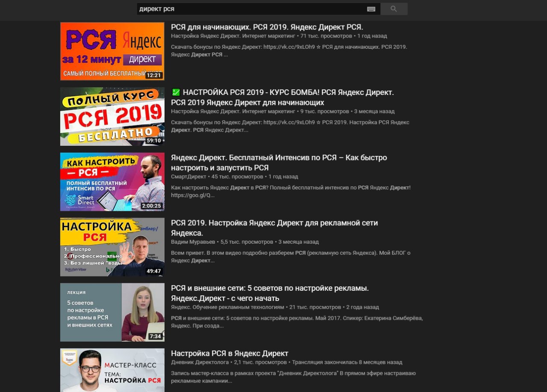The height and width of the screenshot is (392, 547).
Task: Click description 'Запись мастер-класса в рамках проекта'
Action: pyautogui.click(x=293, y=377)
